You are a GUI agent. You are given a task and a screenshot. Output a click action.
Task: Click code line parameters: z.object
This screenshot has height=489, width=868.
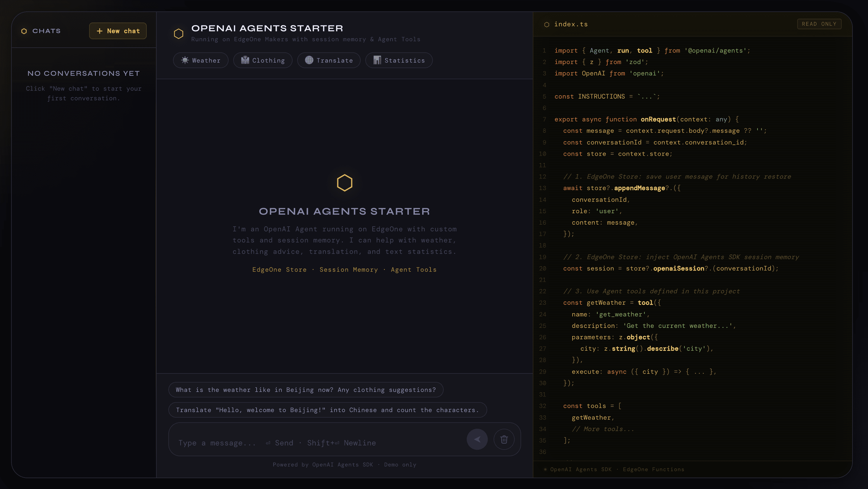(x=615, y=337)
